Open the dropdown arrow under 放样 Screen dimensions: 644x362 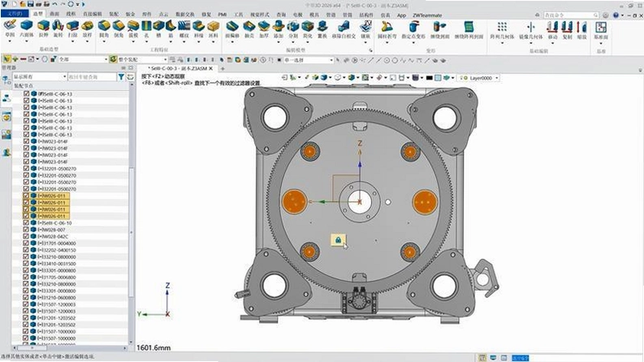tap(87, 42)
